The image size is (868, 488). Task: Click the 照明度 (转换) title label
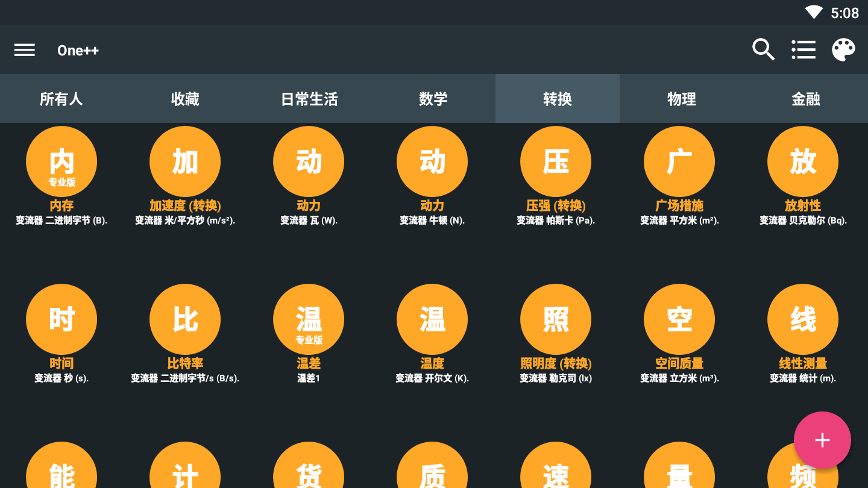pos(556,364)
